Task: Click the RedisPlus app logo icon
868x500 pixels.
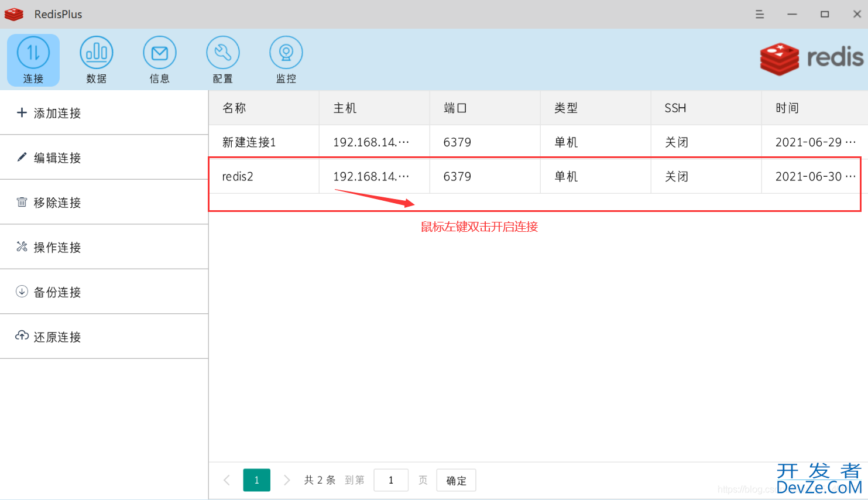Action: tap(14, 14)
